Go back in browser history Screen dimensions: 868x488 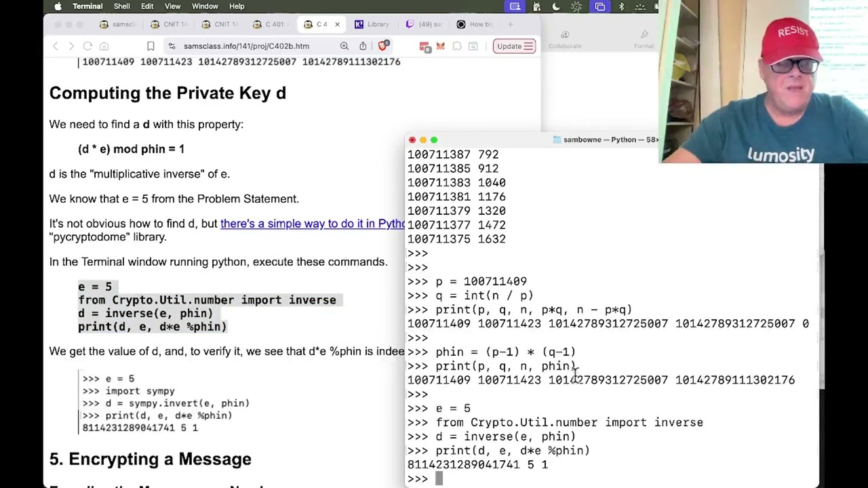pyautogui.click(x=56, y=46)
